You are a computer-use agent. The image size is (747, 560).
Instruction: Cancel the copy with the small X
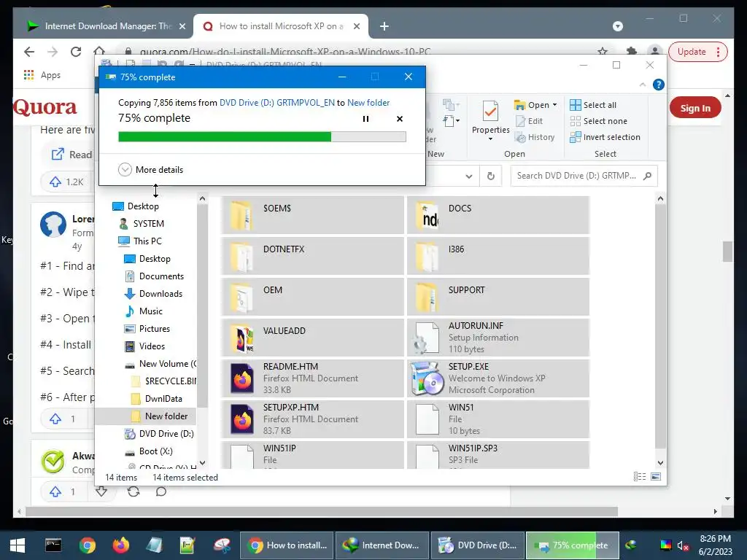pos(400,119)
